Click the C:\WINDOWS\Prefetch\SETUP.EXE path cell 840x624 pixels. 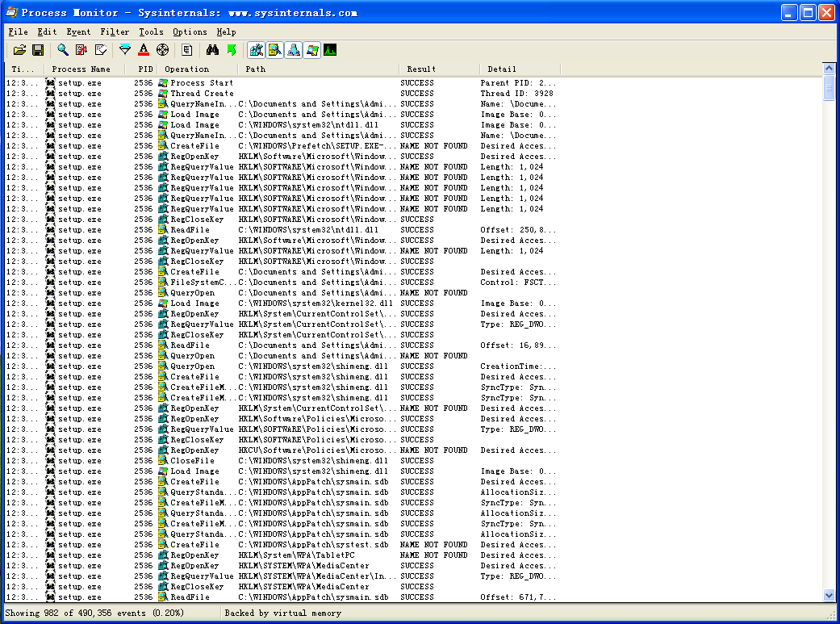[318, 146]
